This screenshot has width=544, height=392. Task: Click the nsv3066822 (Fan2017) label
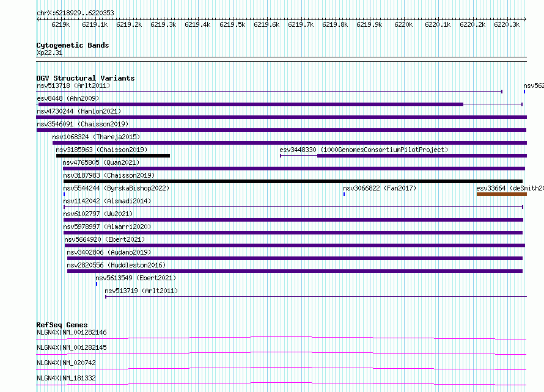coord(380,188)
